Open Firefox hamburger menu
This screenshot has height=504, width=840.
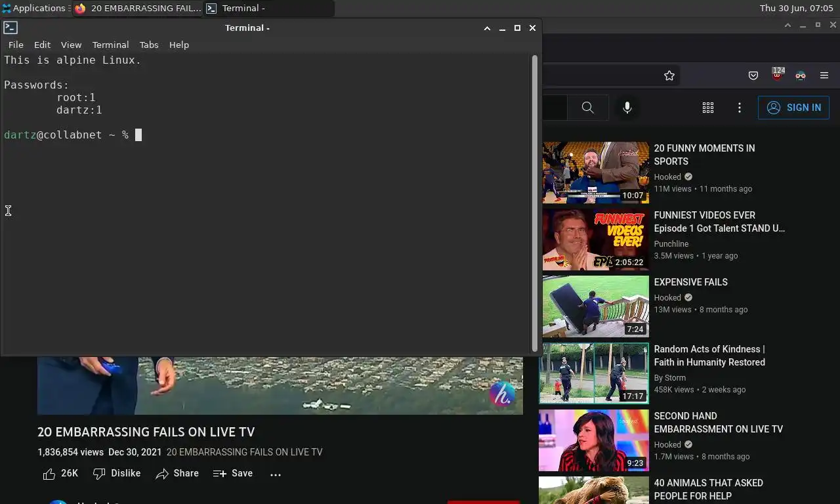coord(824,75)
